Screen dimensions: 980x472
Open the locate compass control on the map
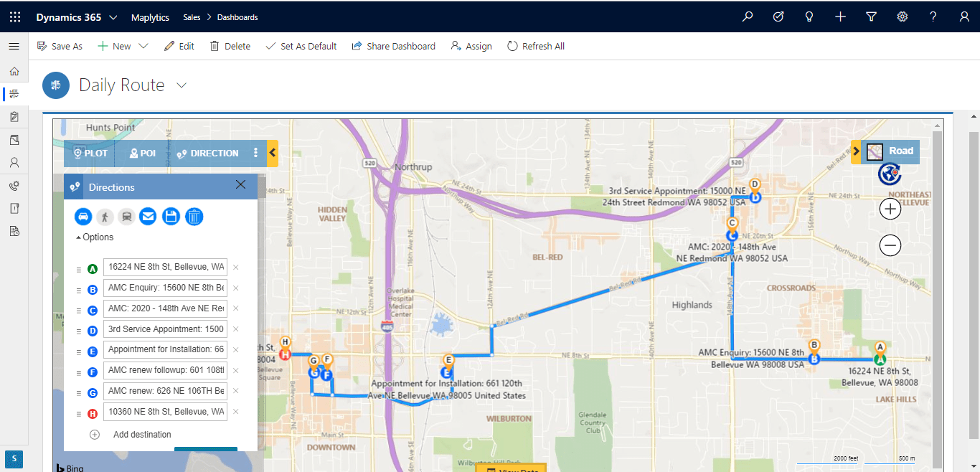click(889, 174)
